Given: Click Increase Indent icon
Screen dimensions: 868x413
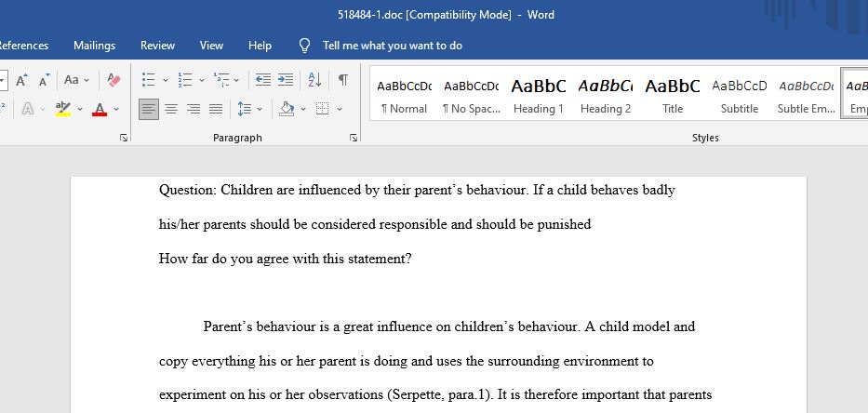Looking at the screenshot, I should point(285,80).
